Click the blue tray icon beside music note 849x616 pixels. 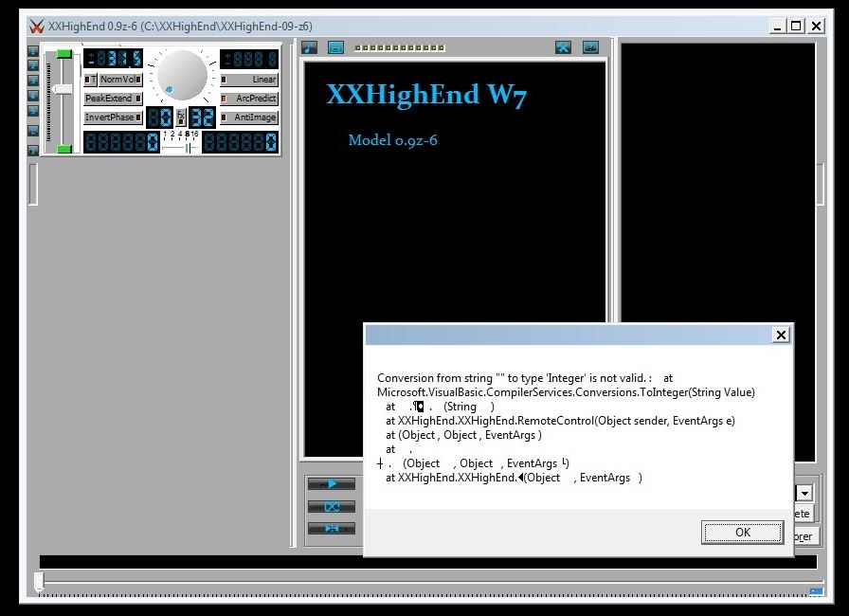335,47
